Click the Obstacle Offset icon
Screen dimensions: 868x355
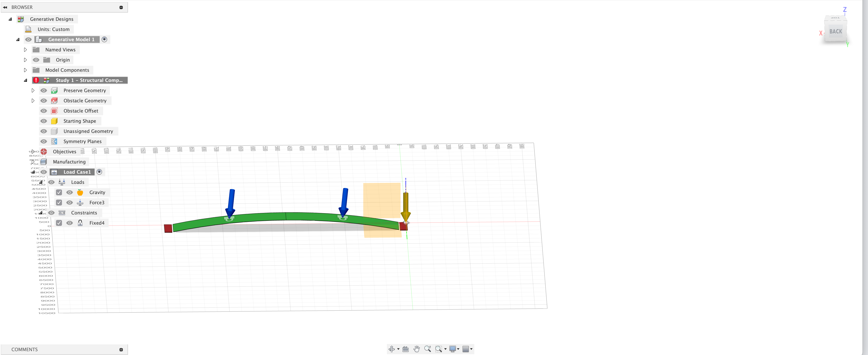coord(55,110)
